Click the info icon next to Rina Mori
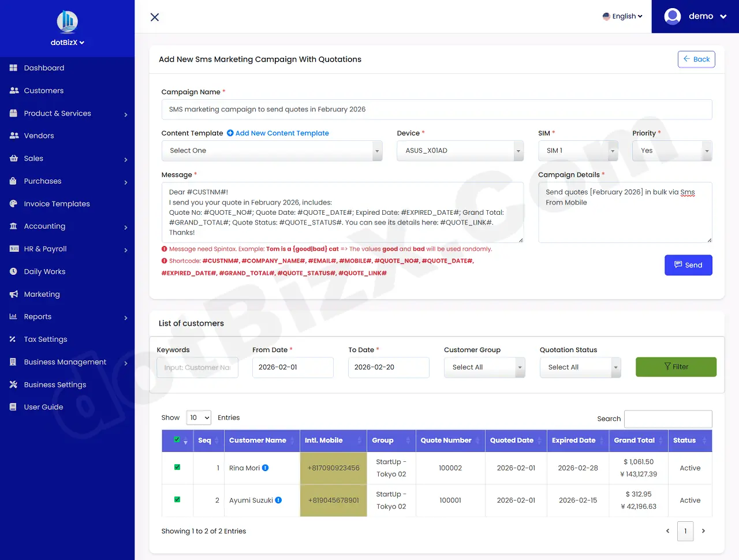 pyautogui.click(x=266, y=468)
